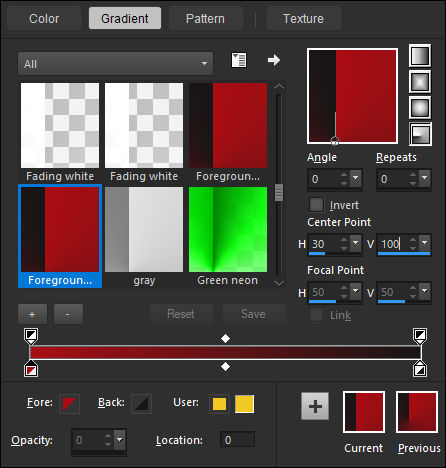
Task: Enable the Invert checkbox
Action: tap(316, 205)
